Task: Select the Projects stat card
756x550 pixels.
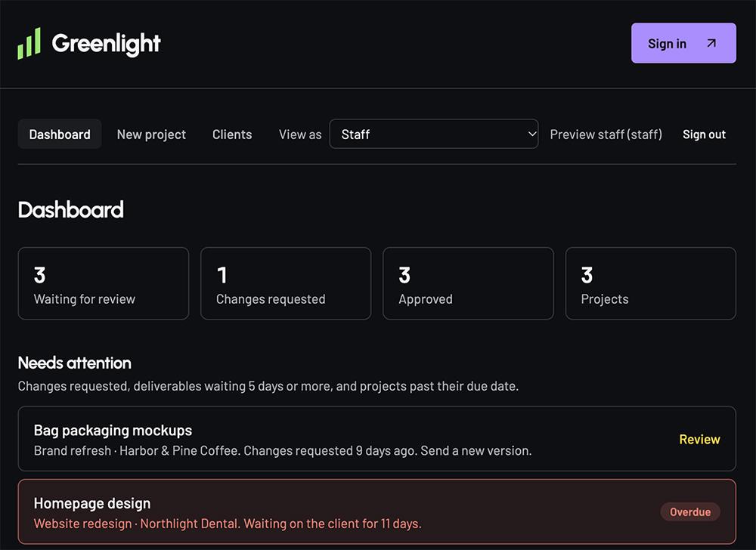Action: 651,283
